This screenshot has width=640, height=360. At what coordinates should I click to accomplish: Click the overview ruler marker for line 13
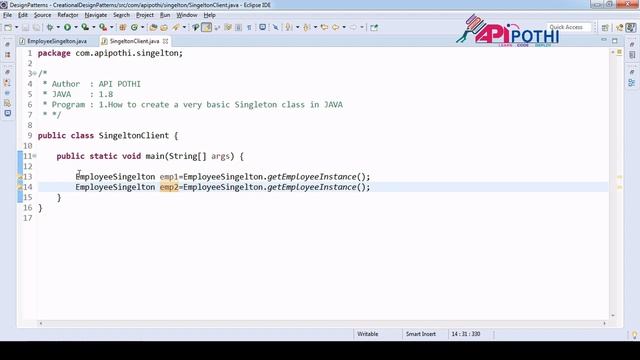coord(619,178)
